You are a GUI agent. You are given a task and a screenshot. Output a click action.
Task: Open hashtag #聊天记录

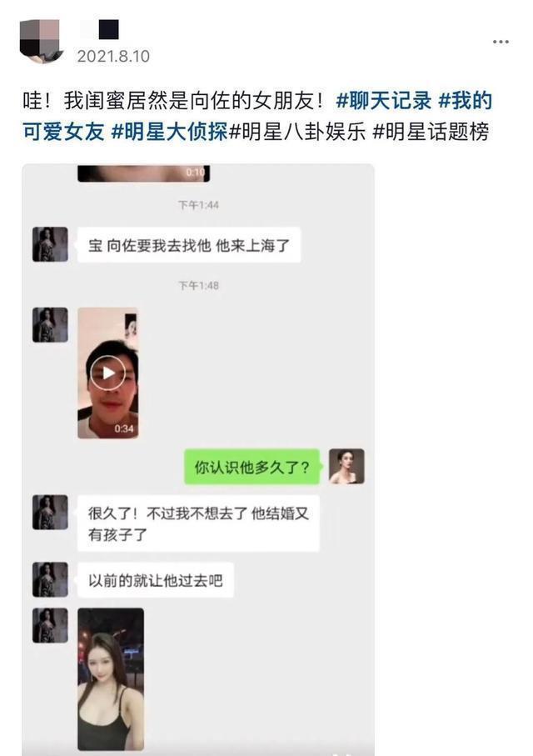point(383,100)
